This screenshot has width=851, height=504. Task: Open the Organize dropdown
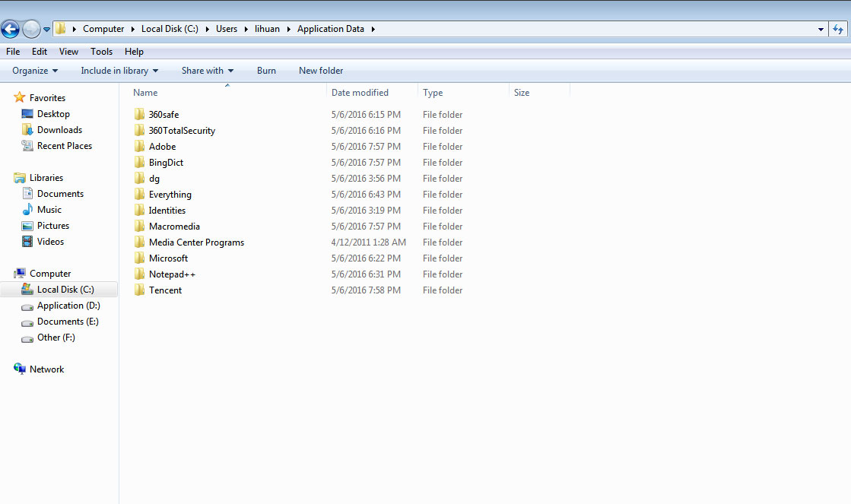35,71
